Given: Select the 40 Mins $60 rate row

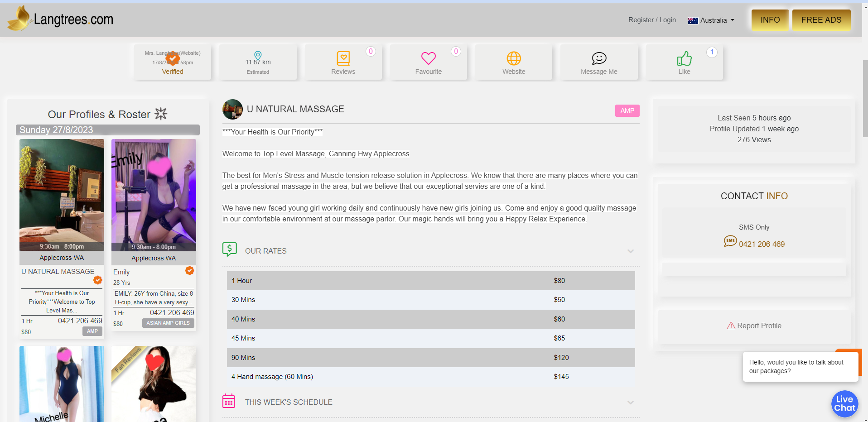Looking at the screenshot, I should point(431,319).
